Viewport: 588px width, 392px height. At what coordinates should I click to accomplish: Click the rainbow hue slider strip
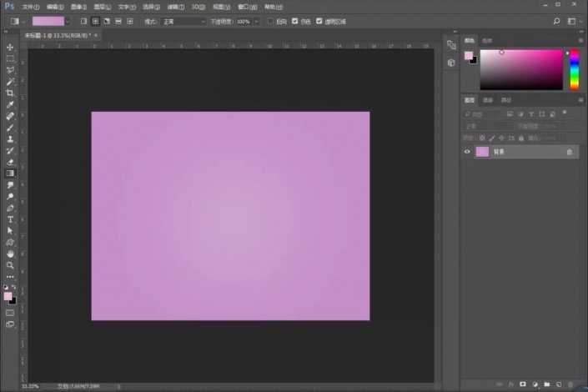(574, 69)
